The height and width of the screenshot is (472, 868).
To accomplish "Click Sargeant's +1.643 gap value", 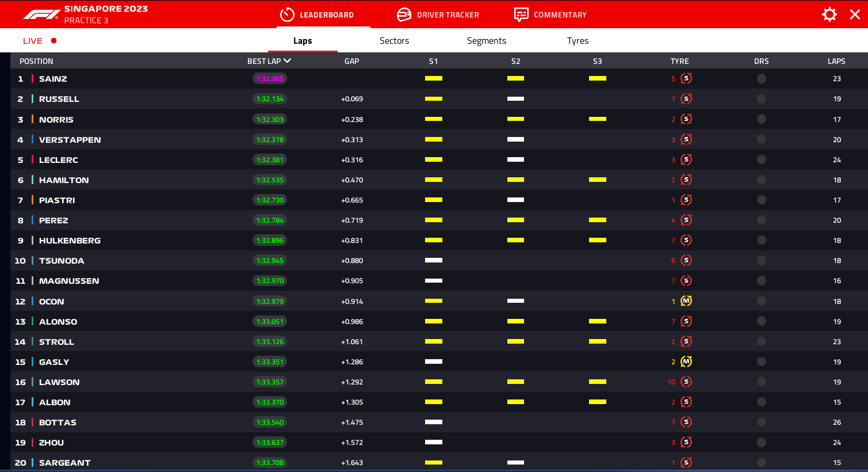I will [x=352, y=463].
